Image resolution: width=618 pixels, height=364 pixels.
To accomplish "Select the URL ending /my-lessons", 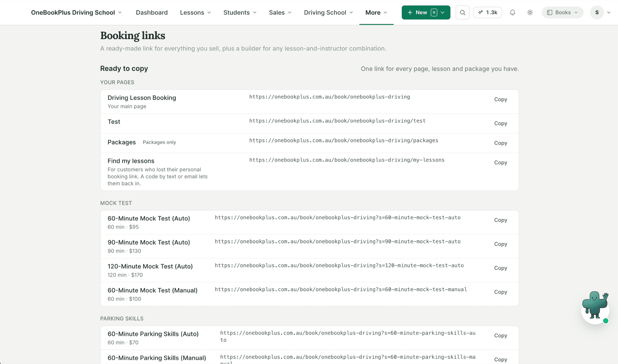I will pyautogui.click(x=347, y=160).
